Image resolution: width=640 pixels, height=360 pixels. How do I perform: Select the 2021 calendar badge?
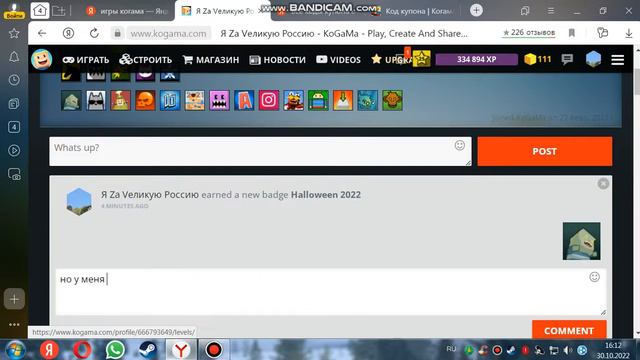195,100
